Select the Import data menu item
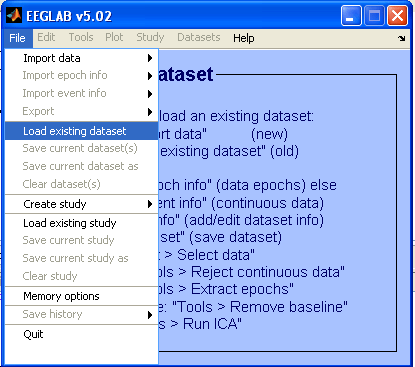The height and width of the screenshot is (367, 415). (82, 58)
